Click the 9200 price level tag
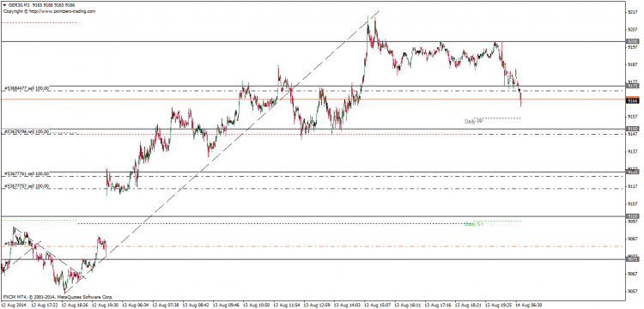 click(633, 42)
